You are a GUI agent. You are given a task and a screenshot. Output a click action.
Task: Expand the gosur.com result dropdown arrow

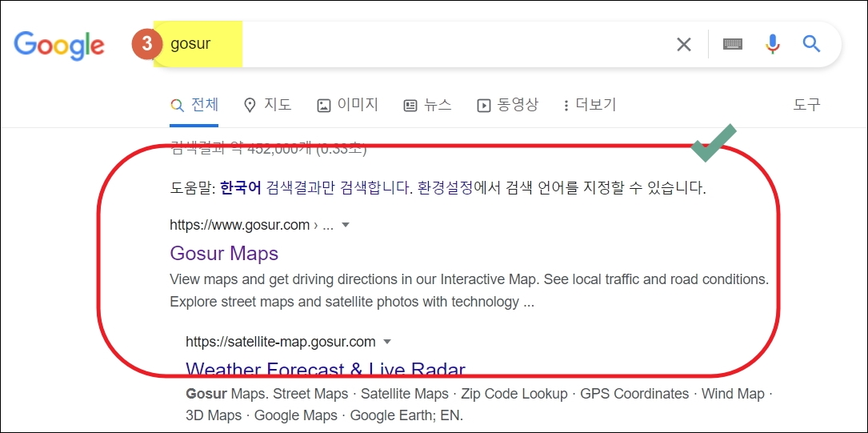[346, 225]
